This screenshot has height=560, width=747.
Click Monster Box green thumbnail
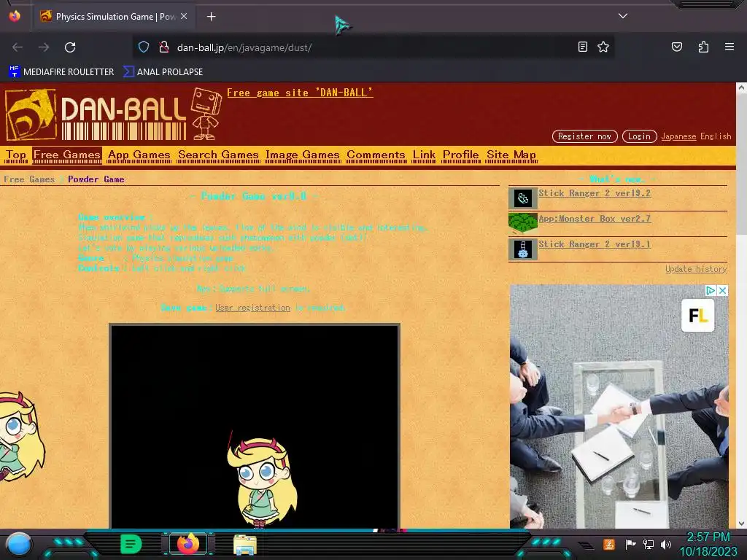click(522, 223)
